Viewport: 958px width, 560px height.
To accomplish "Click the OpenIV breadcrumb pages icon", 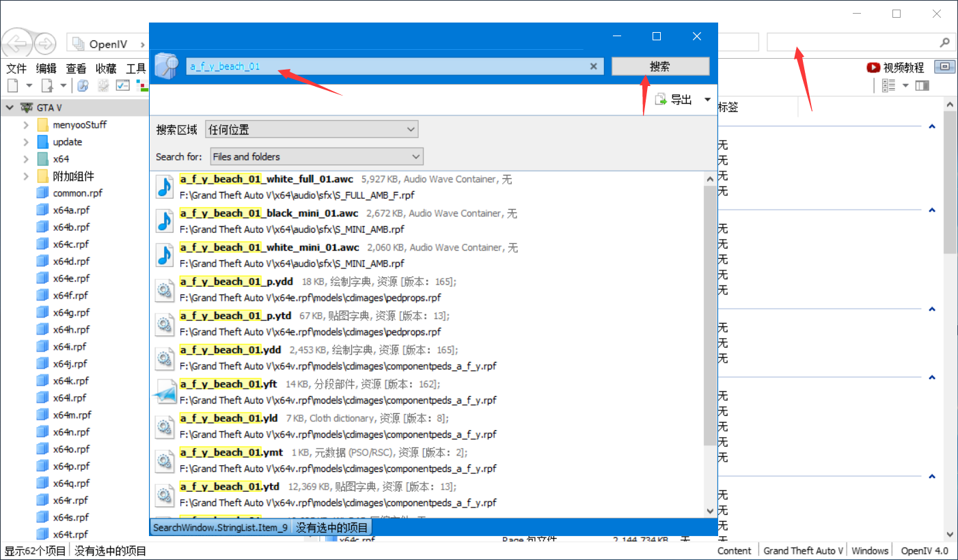I will (79, 44).
